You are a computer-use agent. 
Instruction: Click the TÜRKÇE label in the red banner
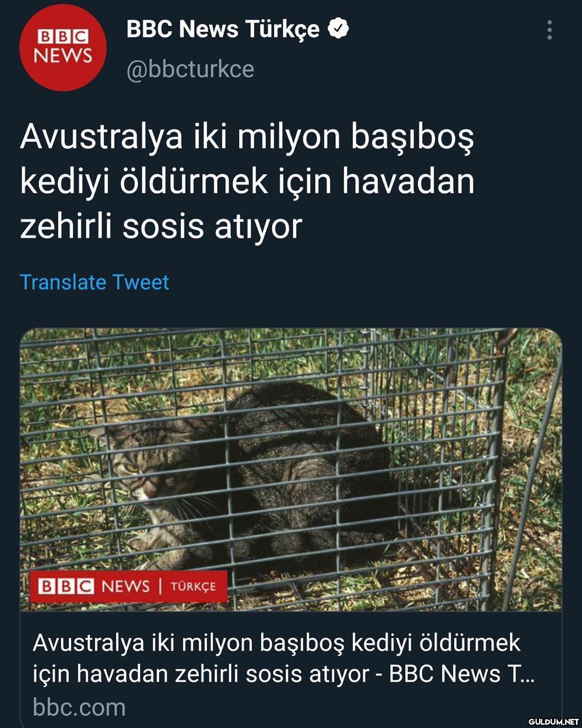coord(193,586)
